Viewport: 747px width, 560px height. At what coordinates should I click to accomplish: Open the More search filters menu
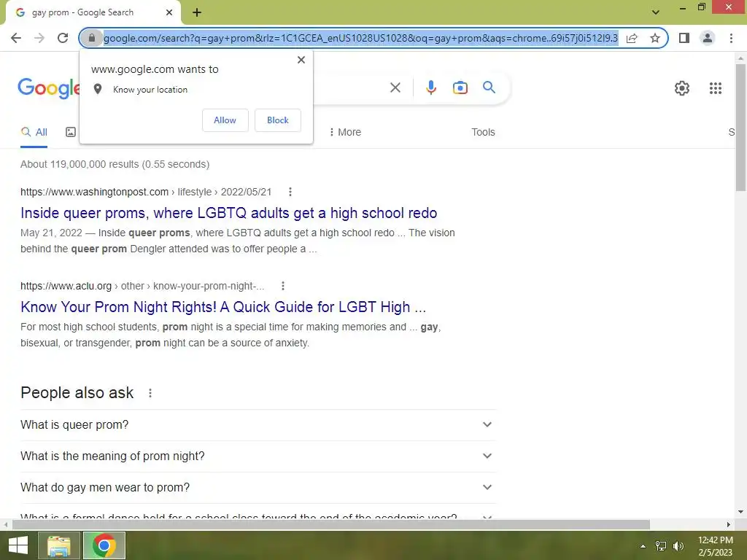click(x=345, y=132)
